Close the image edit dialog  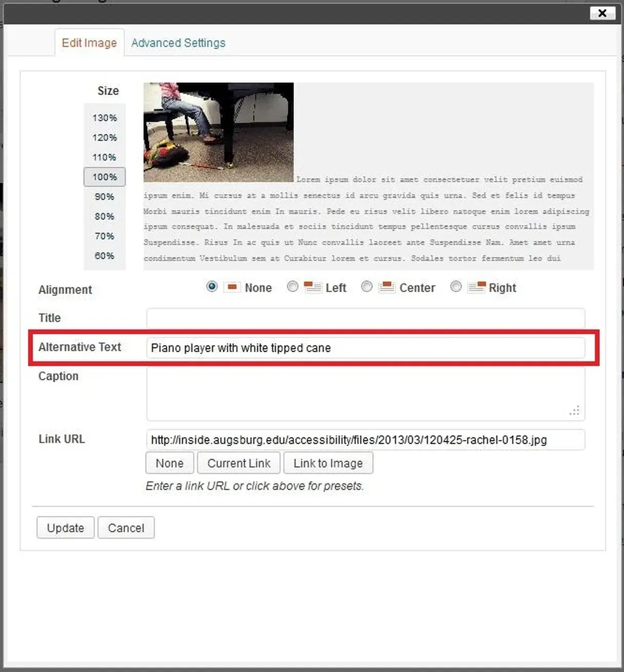pyautogui.click(x=601, y=13)
